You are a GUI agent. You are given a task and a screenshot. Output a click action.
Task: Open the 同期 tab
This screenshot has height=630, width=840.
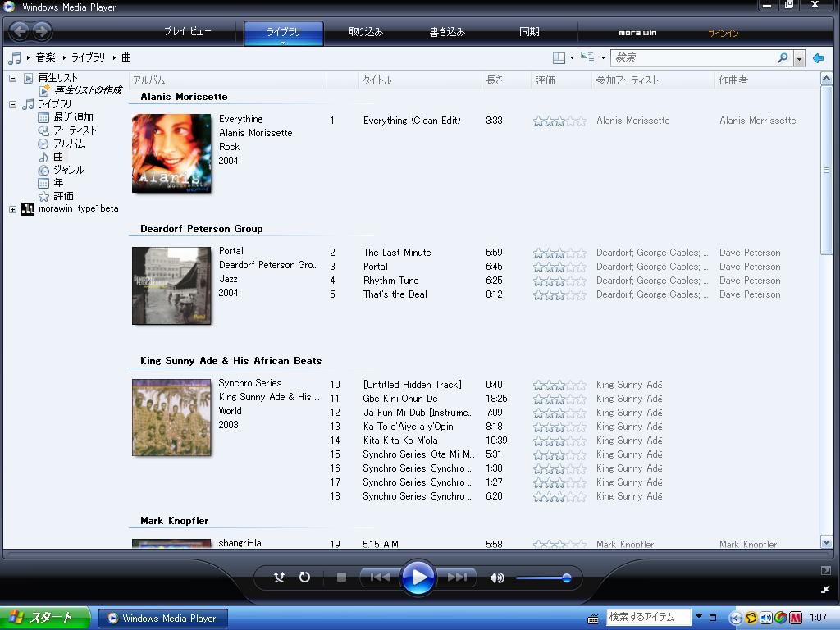529,32
